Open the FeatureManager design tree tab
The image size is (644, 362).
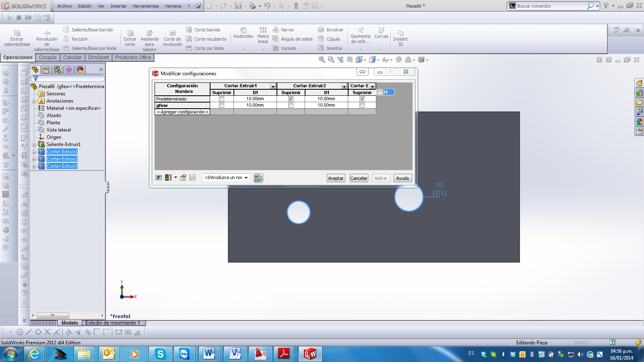click(35, 70)
